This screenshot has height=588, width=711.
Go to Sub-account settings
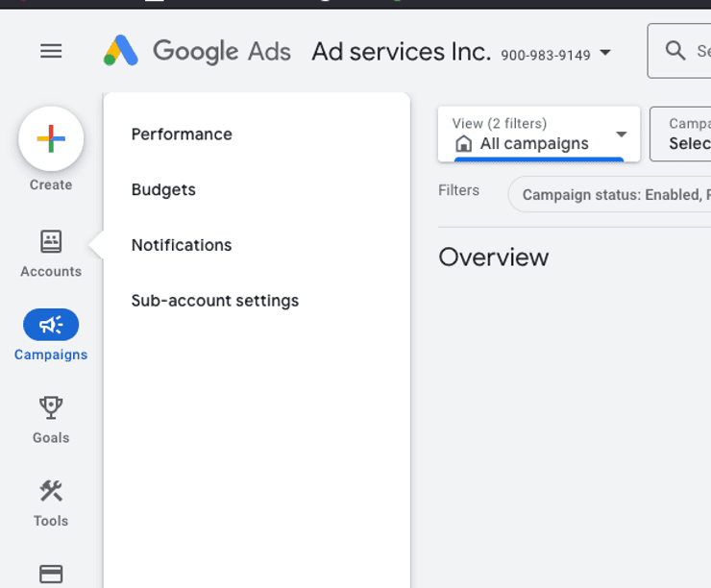point(215,301)
